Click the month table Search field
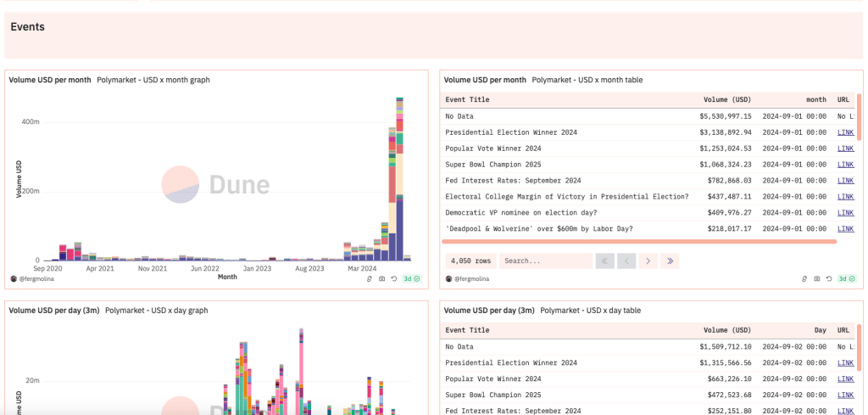 pos(545,261)
